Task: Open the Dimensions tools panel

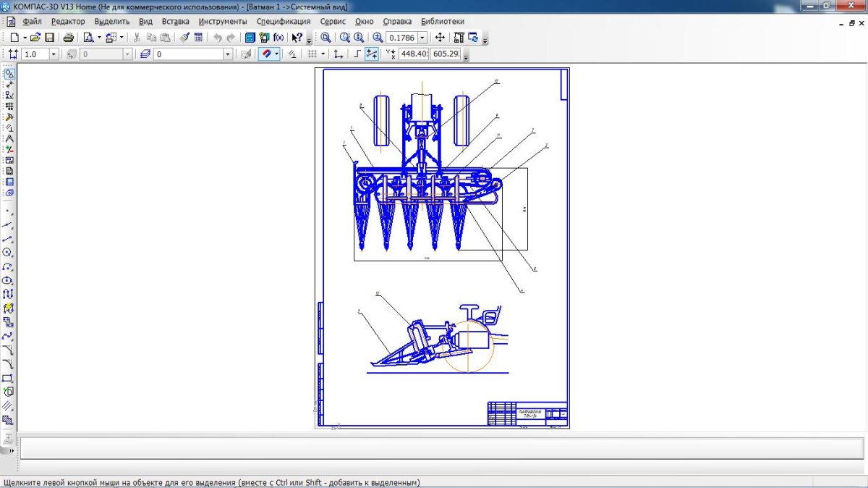Action: (9, 84)
